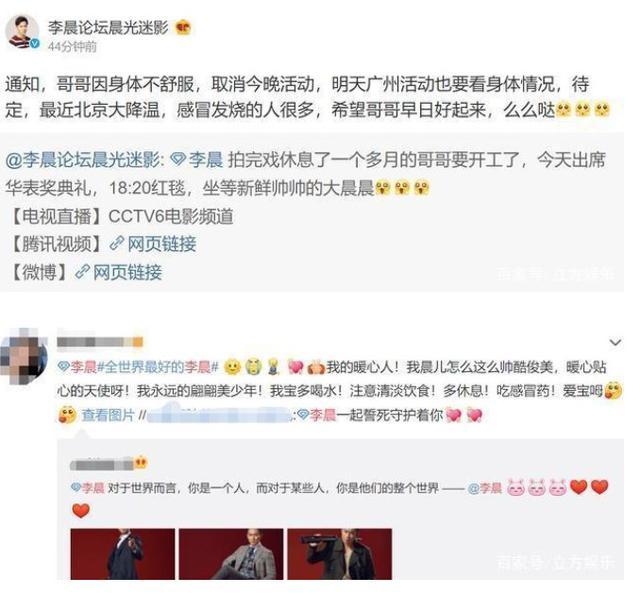Open third photo thumbnail with man holding gun
The width and height of the screenshot is (640, 595).
340,554
